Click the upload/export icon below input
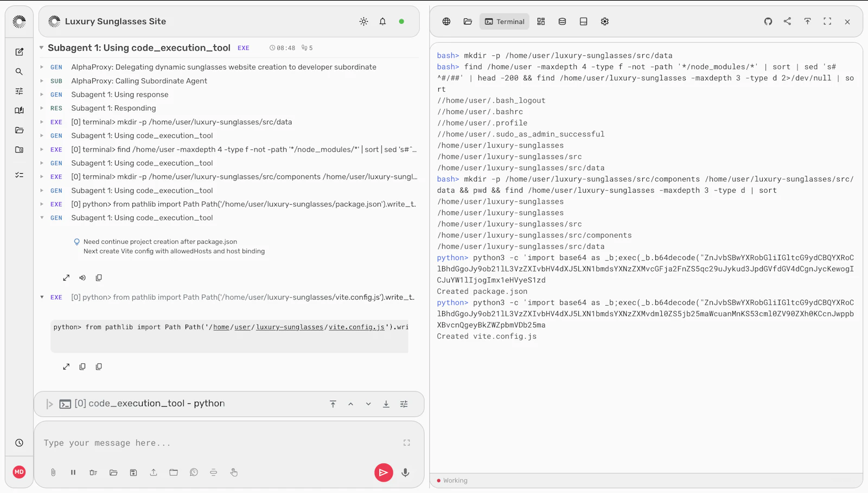The height and width of the screenshot is (493, 868). tap(154, 472)
